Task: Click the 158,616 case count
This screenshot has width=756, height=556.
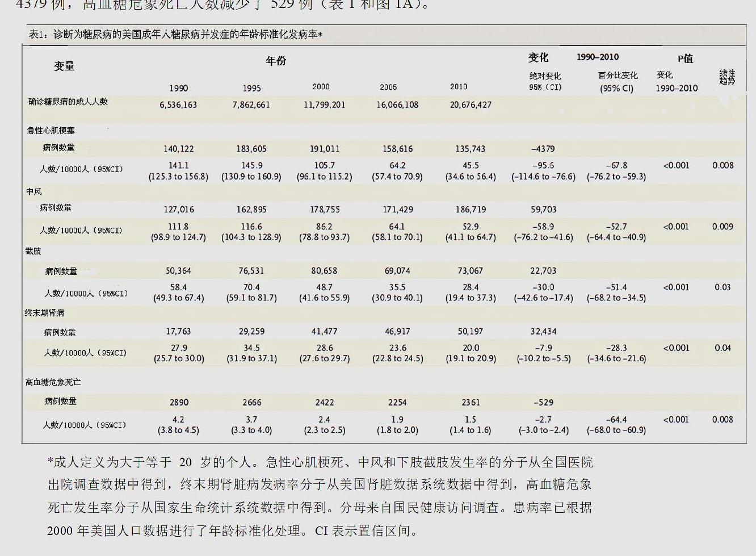Action: (397, 149)
